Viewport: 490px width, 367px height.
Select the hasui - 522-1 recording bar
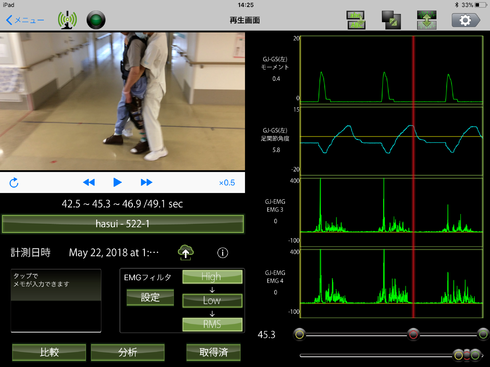point(123,224)
